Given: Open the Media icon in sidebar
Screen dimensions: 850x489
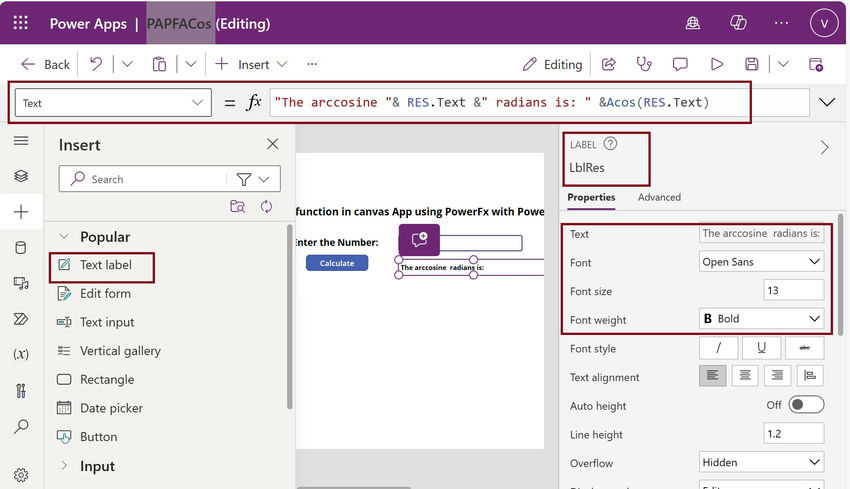Looking at the screenshot, I should (21, 283).
